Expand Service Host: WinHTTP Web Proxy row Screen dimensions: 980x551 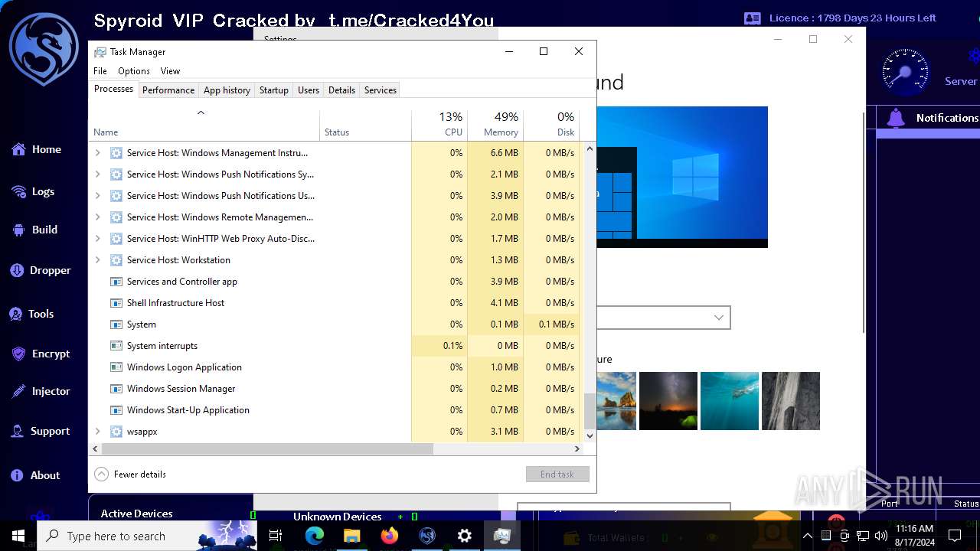pos(97,239)
